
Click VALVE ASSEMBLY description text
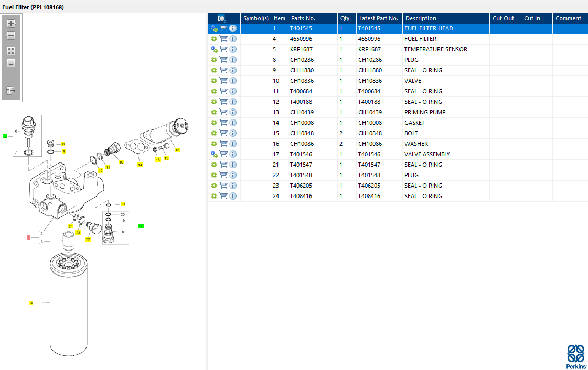(427, 154)
